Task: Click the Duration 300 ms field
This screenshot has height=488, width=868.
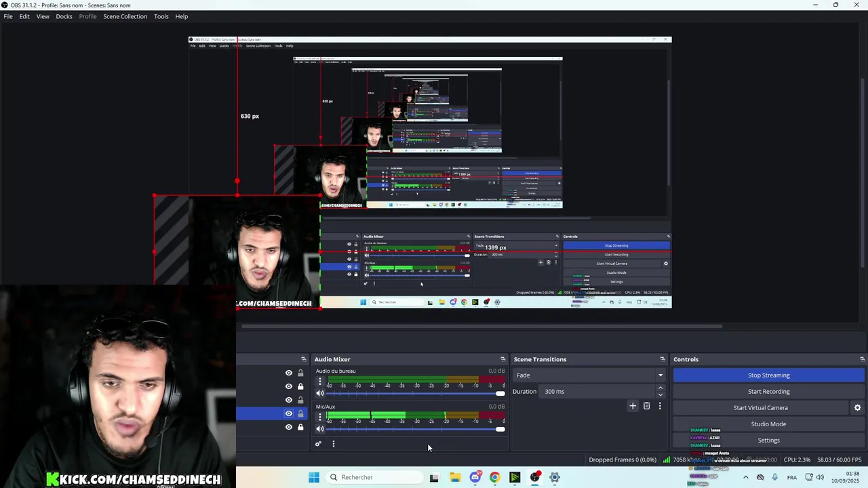Action: 598,391
